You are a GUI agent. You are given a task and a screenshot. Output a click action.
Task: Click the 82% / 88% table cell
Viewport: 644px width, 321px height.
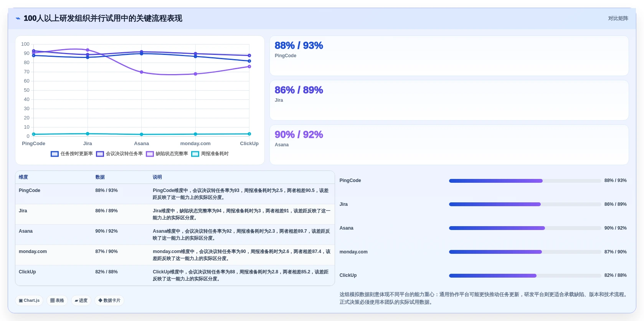(x=106, y=272)
